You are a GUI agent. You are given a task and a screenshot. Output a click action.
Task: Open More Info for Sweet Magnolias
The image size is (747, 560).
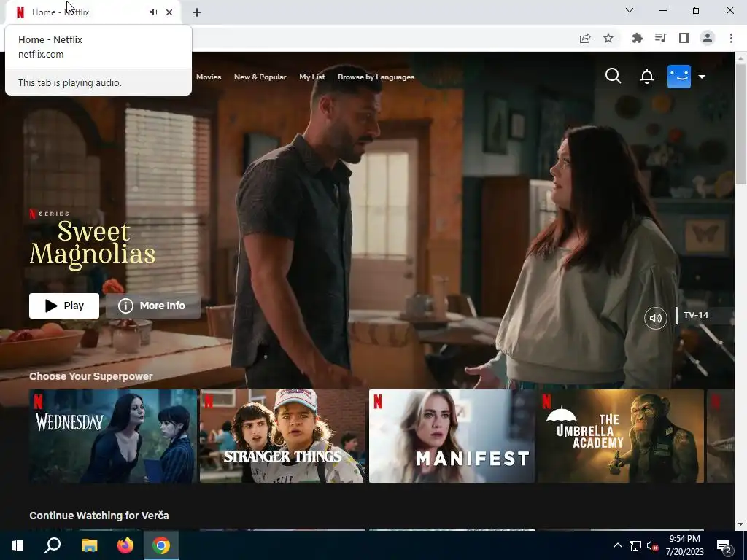pyautogui.click(x=153, y=306)
